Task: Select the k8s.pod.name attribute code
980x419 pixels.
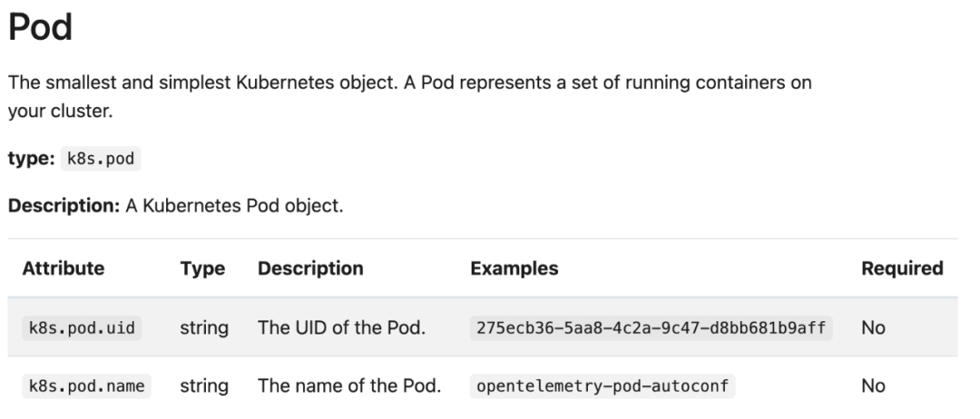Action: click(x=85, y=386)
